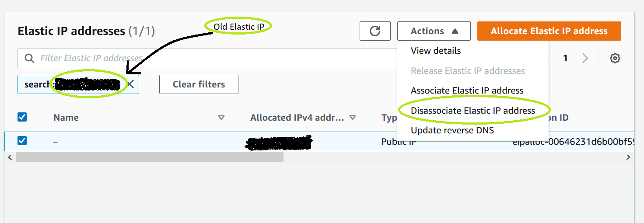
Task: Open the table preferences gear icon
Action: click(x=615, y=58)
